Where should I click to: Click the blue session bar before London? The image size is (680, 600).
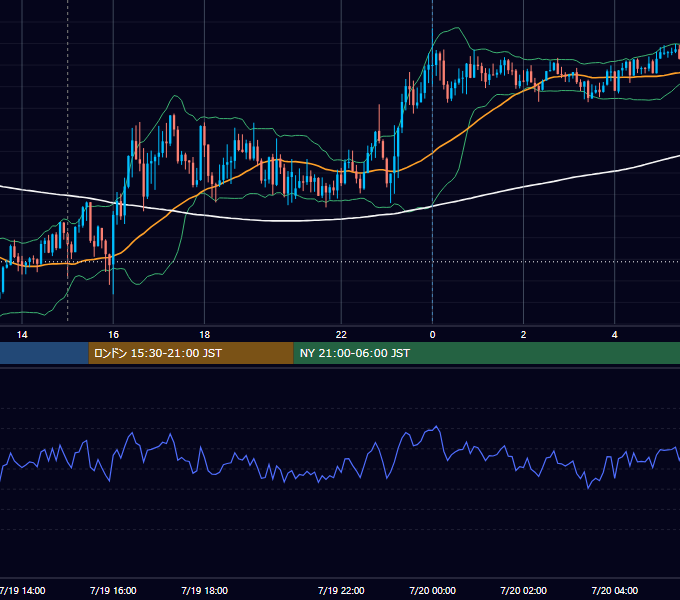pos(44,353)
